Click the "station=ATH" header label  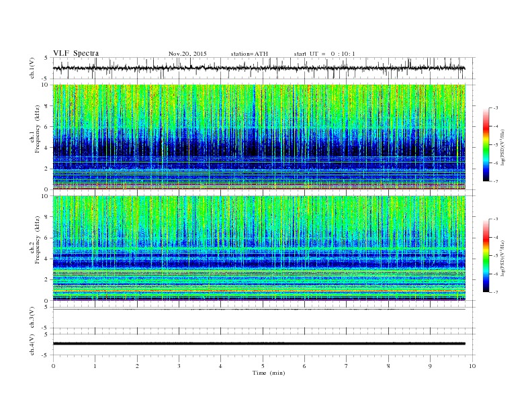pos(249,54)
